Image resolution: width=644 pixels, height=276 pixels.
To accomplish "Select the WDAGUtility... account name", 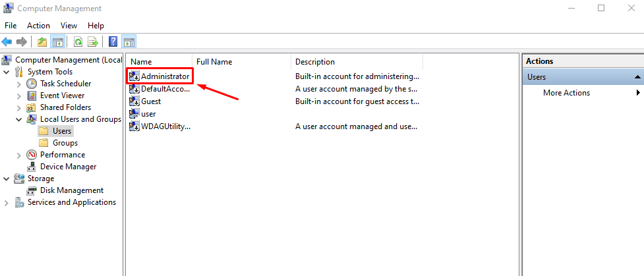I will click(x=166, y=126).
